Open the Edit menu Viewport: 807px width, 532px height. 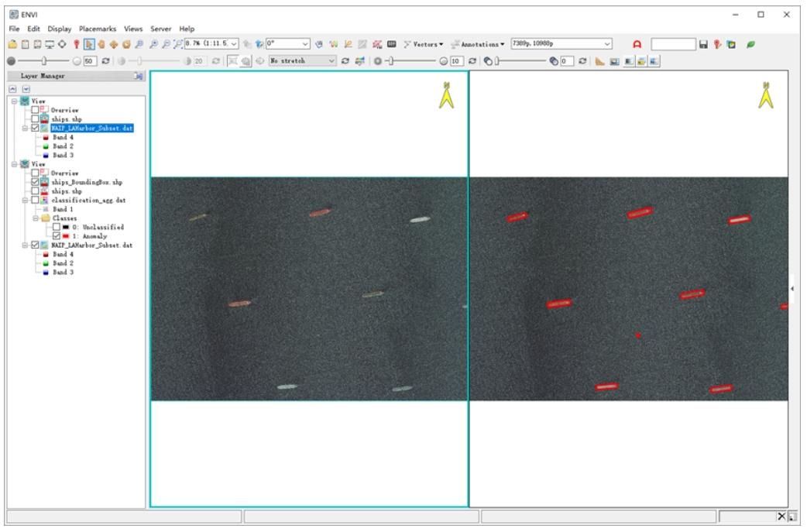(x=33, y=29)
